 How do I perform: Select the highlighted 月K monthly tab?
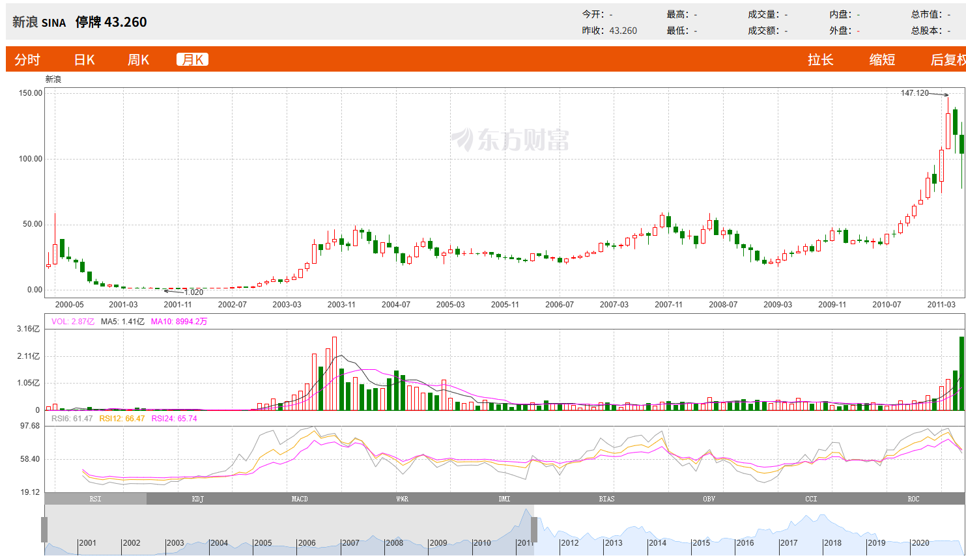coord(192,60)
